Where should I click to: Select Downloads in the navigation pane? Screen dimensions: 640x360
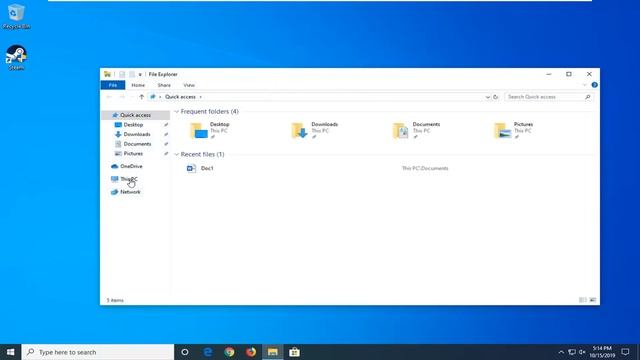(137, 134)
